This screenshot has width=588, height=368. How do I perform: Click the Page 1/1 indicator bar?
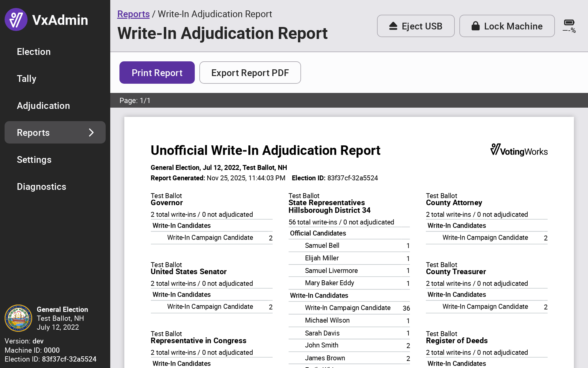pos(135,100)
